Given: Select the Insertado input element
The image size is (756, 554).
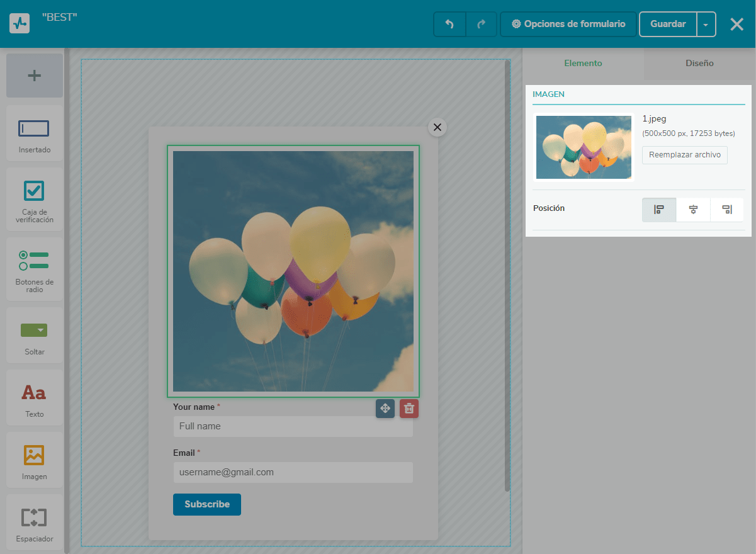Looking at the screenshot, I should pyautogui.click(x=34, y=133).
